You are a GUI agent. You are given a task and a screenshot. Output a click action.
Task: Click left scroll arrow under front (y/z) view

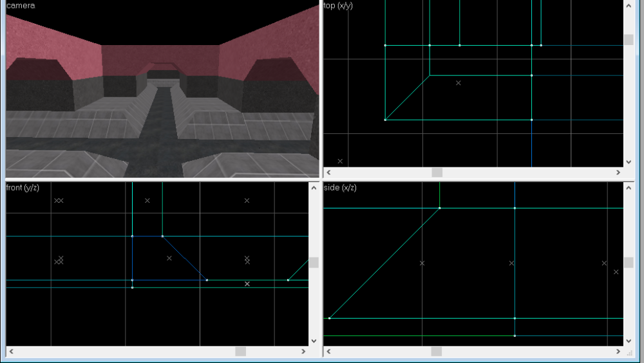tap(12, 351)
